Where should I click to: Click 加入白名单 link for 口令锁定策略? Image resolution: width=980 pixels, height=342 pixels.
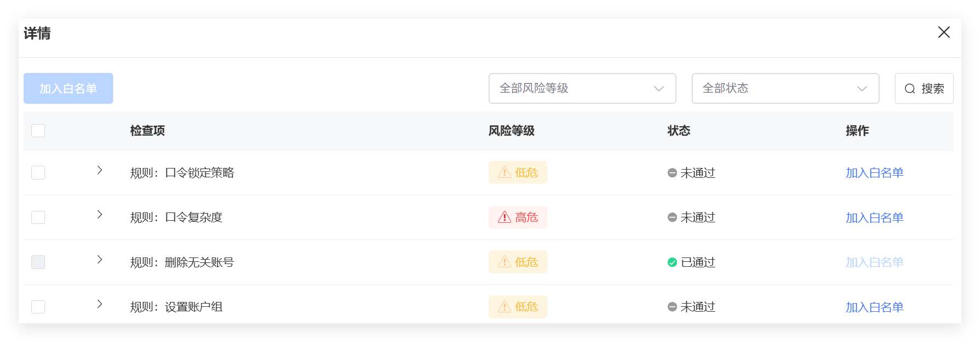pyautogui.click(x=874, y=173)
